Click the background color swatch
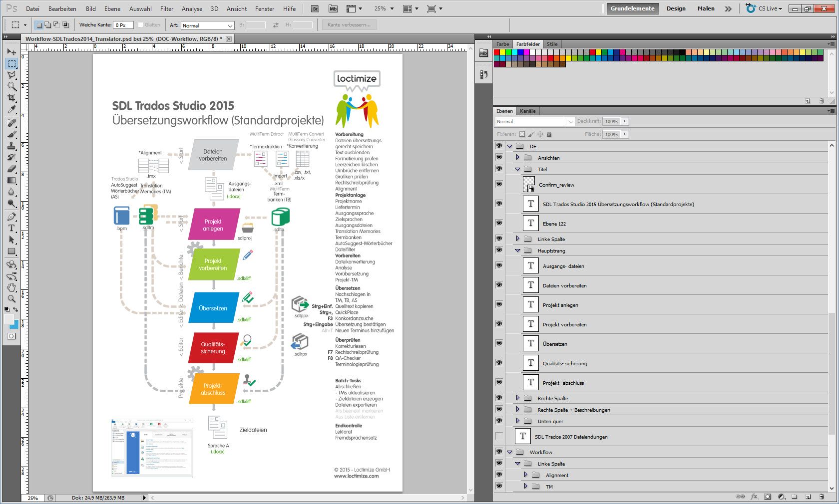Viewport: 839px width, 504px height. click(15, 325)
